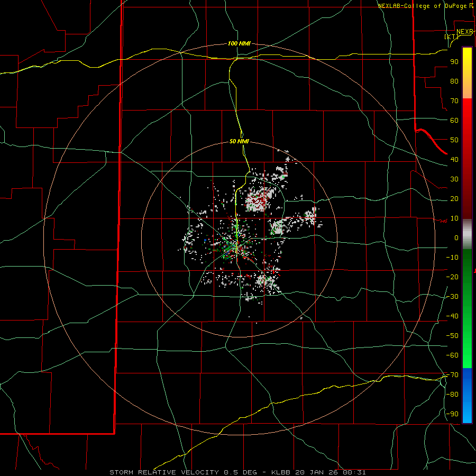Click the STORM RELATIVE VELOCITY caption at bottom
This screenshot has width=476, height=476.
pyautogui.click(x=237, y=472)
